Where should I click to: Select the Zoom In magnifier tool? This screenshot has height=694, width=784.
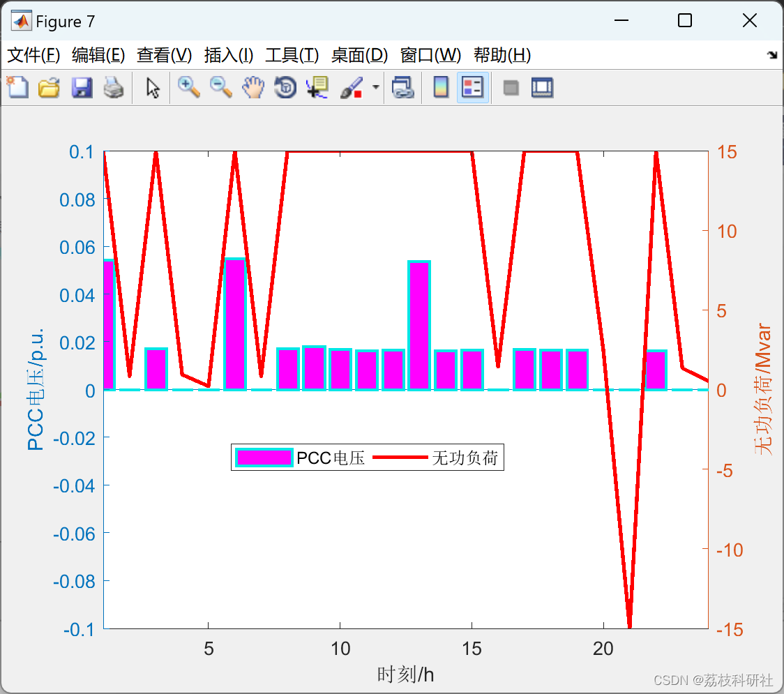pos(188,88)
